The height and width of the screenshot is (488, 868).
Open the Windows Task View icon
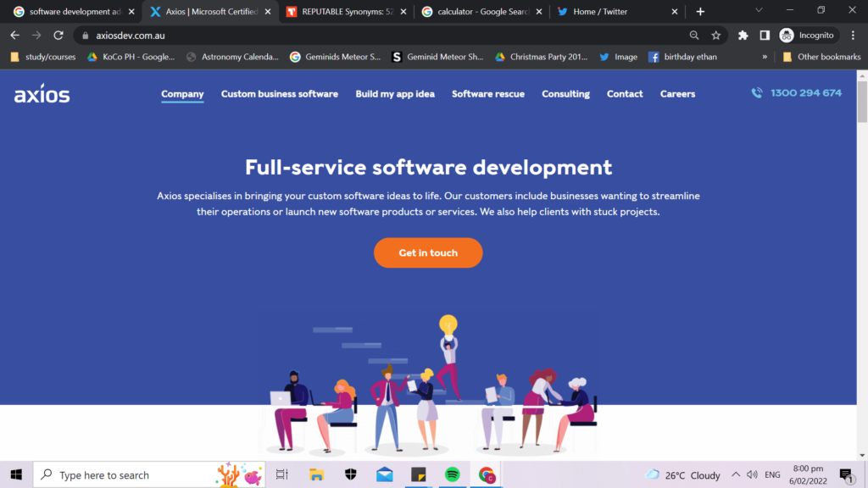[x=282, y=474]
